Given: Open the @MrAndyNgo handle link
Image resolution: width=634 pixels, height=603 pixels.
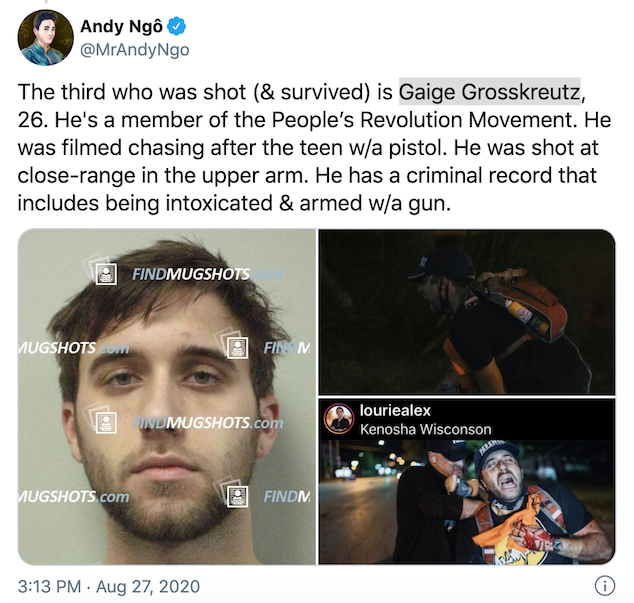Looking at the screenshot, I should 135,50.
